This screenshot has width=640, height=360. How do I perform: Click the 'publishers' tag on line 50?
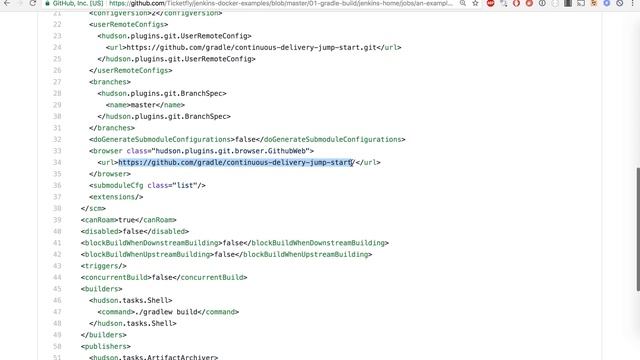click(x=106, y=347)
